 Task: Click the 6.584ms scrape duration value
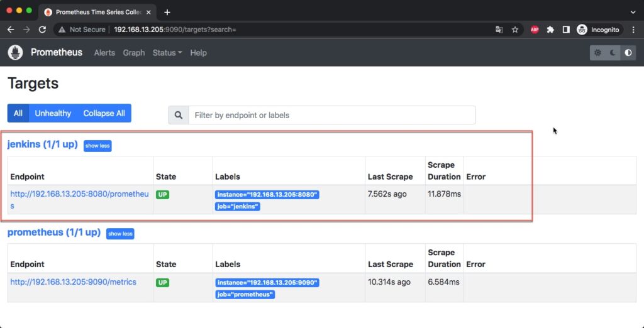pos(443,282)
